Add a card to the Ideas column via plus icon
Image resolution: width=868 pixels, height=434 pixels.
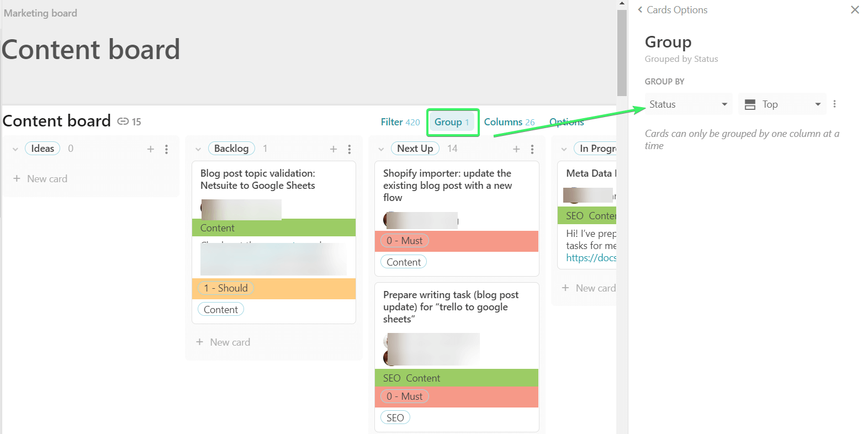(x=150, y=149)
